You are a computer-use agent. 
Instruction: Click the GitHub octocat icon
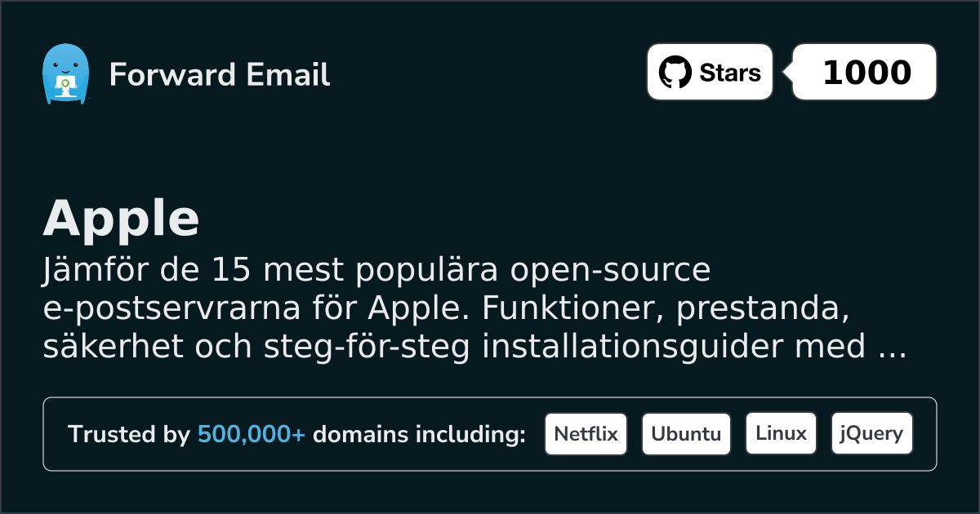pyautogui.click(x=675, y=73)
